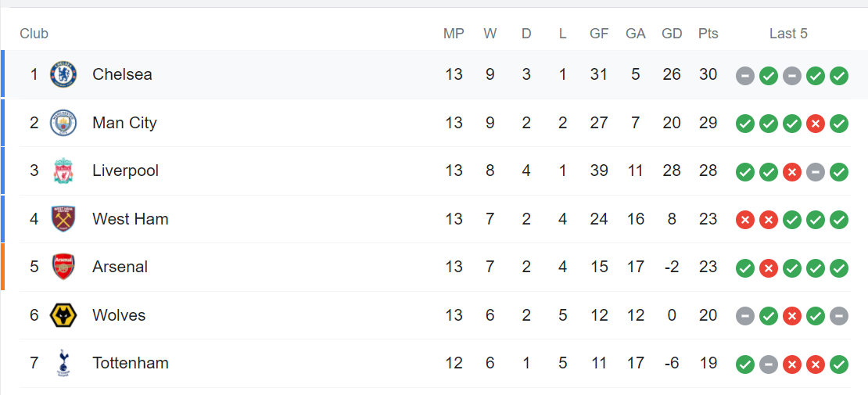The image size is (868, 395).
Task: Click the GD column header
Action: tap(672, 34)
